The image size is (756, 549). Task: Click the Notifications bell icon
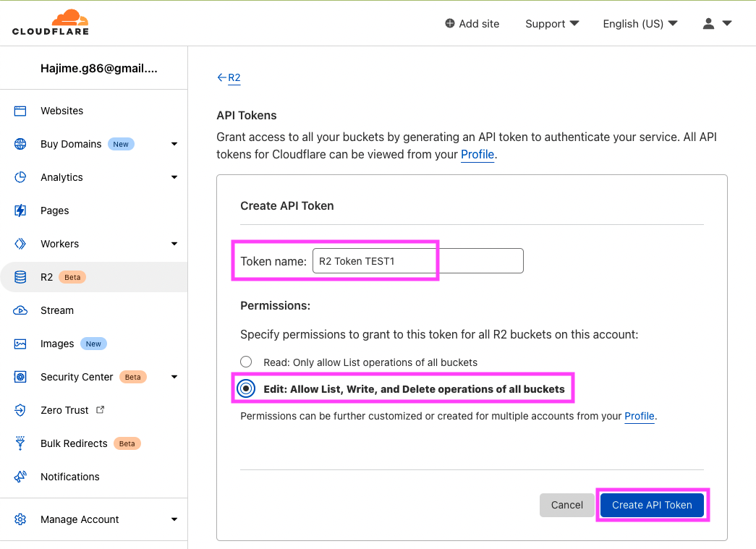pos(20,477)
